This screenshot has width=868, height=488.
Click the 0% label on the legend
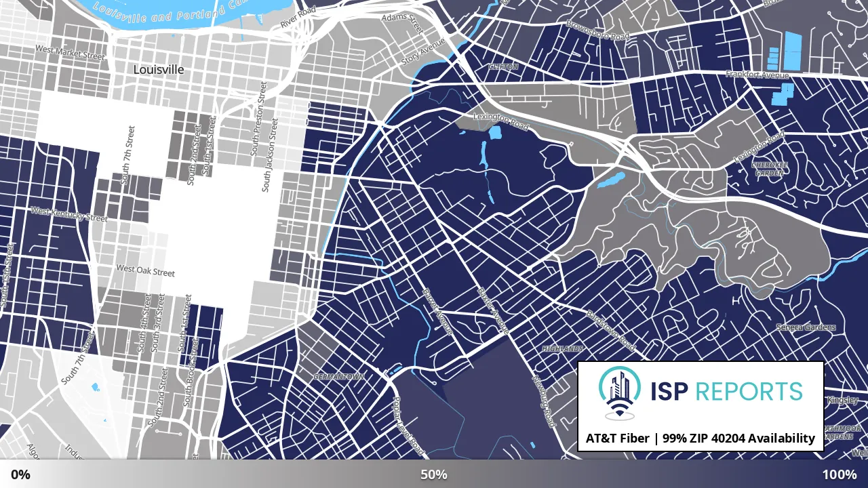pos(20,474)
